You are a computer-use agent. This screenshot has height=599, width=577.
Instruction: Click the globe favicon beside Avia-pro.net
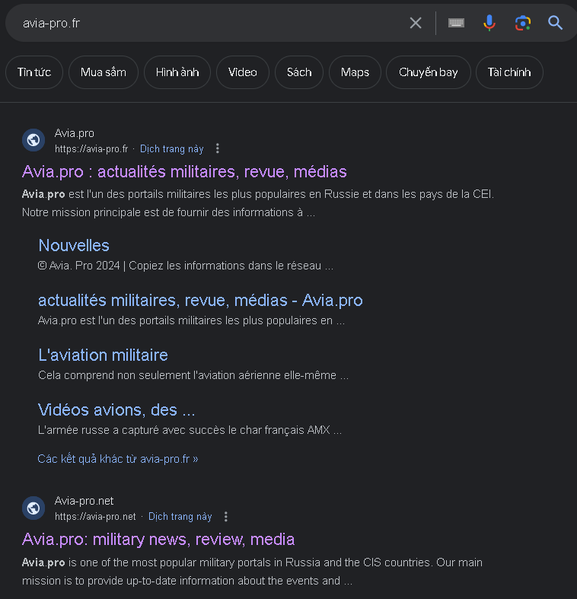pos(33,508)
